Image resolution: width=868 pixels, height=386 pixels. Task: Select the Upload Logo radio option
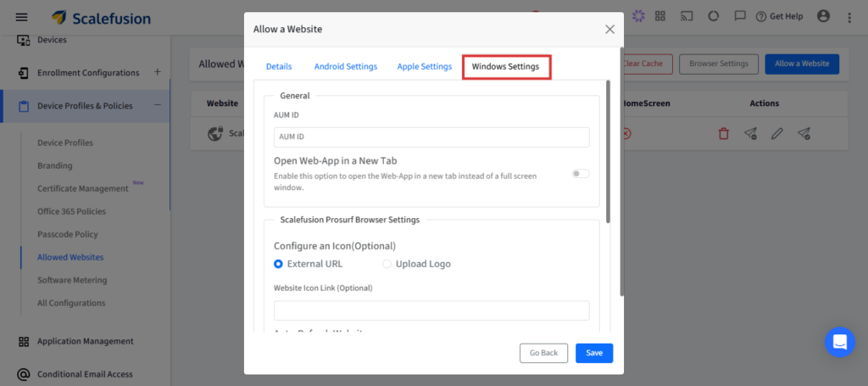coord(387,264)
